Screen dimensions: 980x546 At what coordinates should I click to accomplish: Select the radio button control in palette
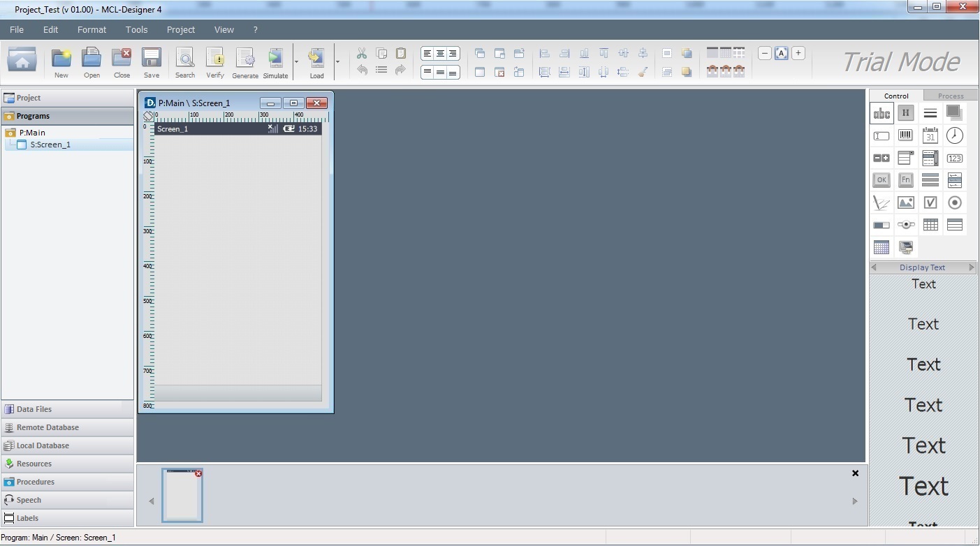954,202
